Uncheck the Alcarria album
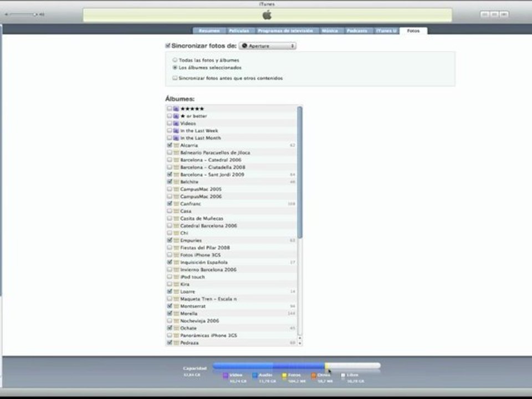Image resolution: width=532 pixels, height=399 pixels. 170,145
